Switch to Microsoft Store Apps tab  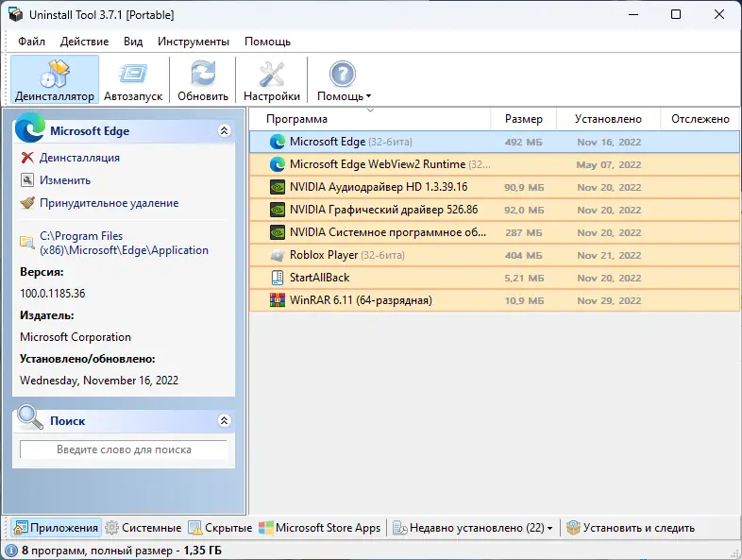[x=320, y=528]
